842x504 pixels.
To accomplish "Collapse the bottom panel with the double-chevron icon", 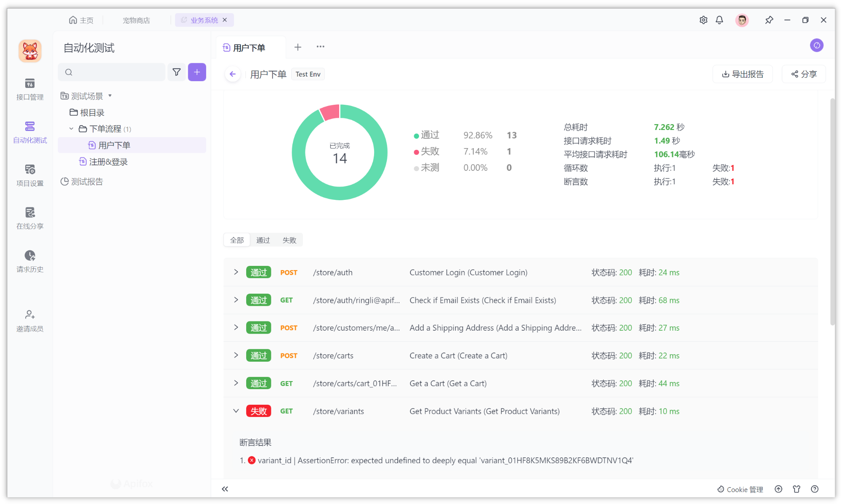I will [x=225, y=488].
